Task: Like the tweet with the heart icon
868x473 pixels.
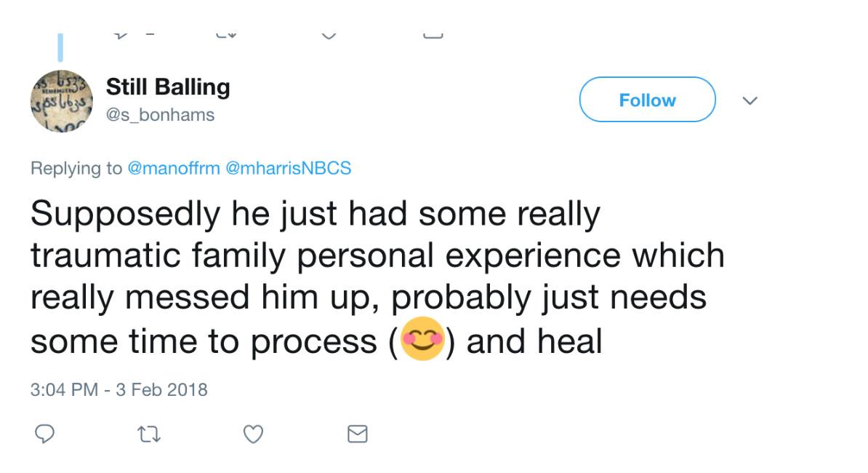Action: pos(252,434)
